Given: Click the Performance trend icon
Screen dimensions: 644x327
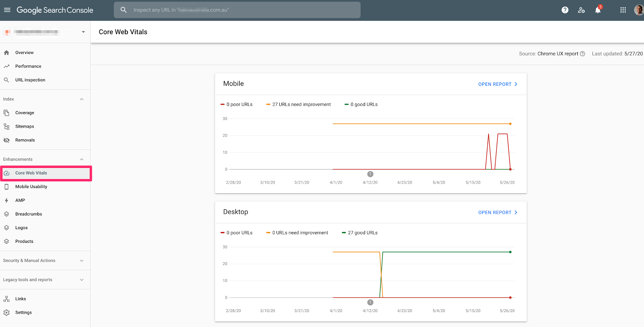Looking at the screenshot, I should (6, 66).
